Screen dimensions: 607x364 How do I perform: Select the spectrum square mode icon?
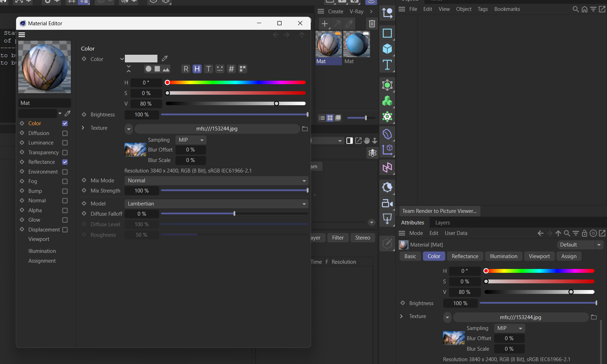(157, 69)
